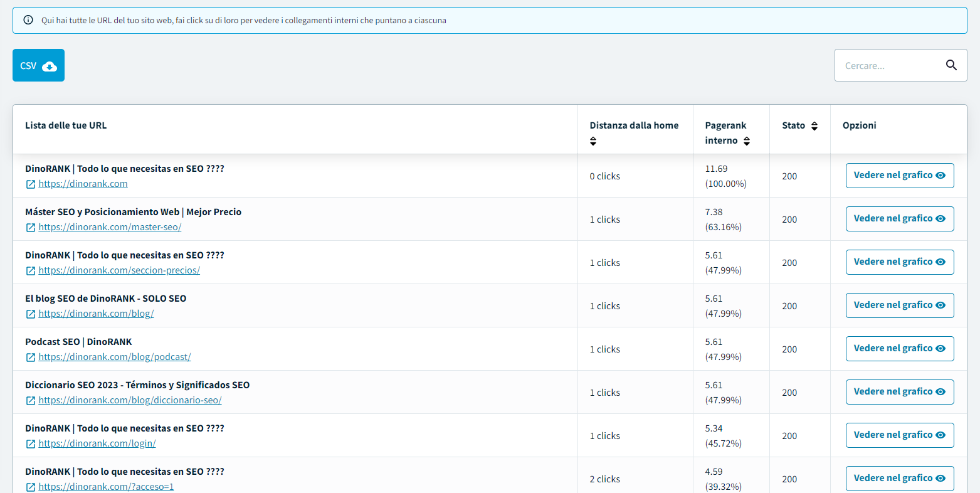Show dinorank.com home row in the graph
This screenshot has height=493, width=980.
click(x=899, y=176)
